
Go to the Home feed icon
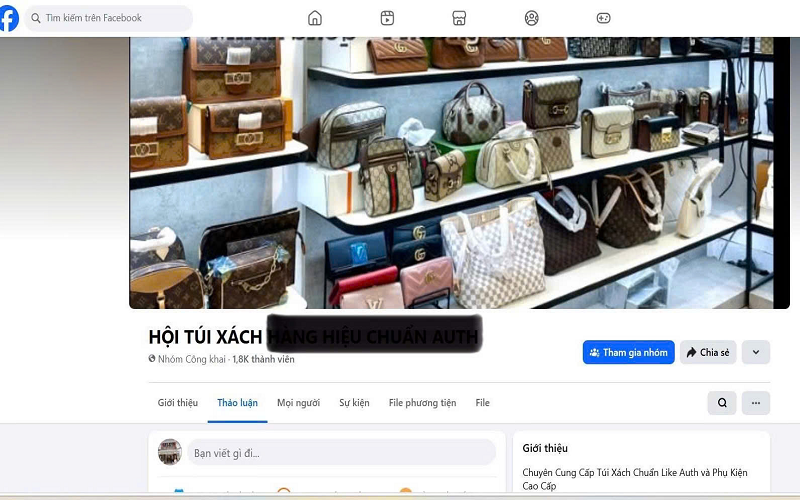coord(315,18)
